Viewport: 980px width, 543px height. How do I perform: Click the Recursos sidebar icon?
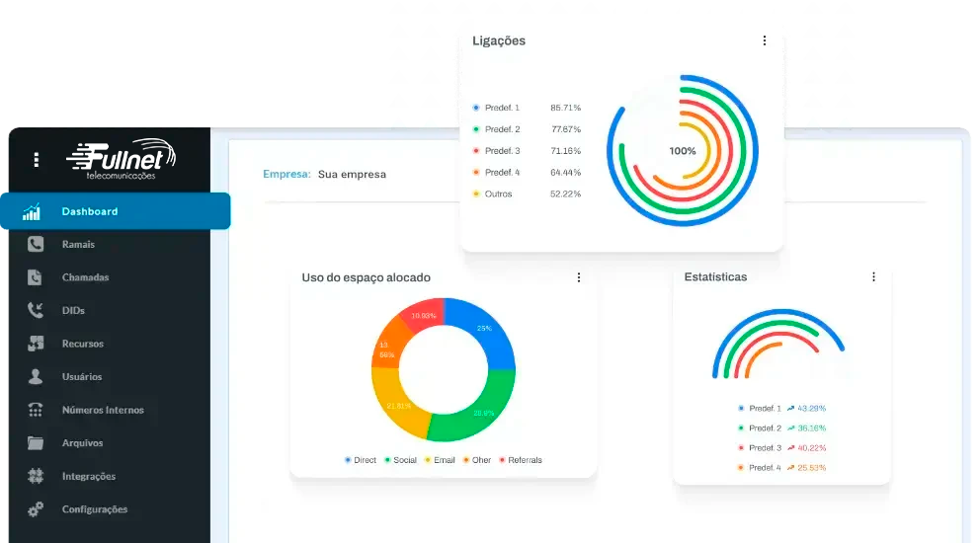point(36,344)
